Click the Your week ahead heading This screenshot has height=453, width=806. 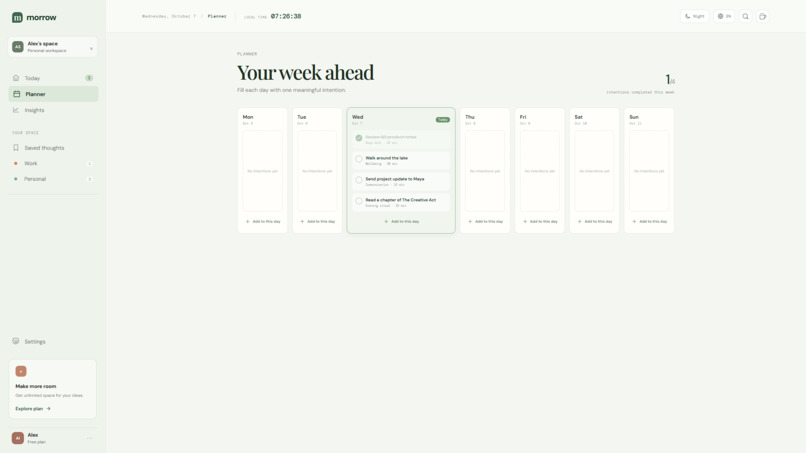click(305, 73)
